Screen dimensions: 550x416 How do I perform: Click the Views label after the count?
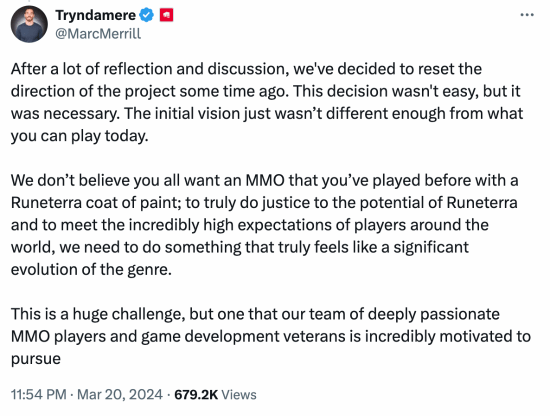pos(239,395)
